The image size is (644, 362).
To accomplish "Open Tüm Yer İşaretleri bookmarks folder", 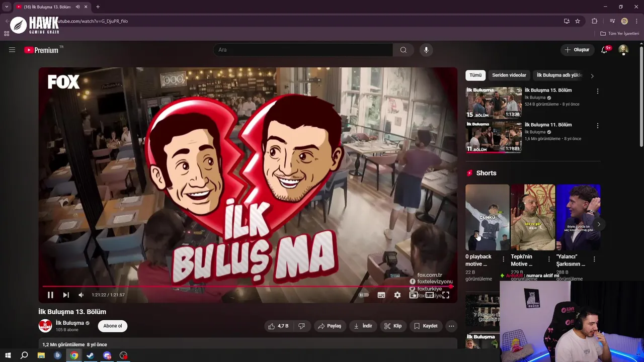I will (x=620, y=34).
